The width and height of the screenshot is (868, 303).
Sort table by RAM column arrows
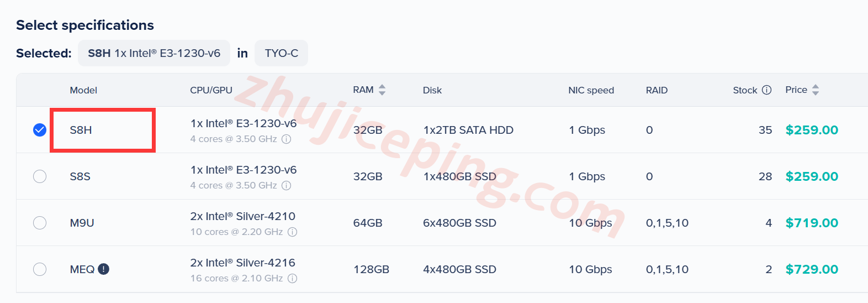[x=382, y=90]
